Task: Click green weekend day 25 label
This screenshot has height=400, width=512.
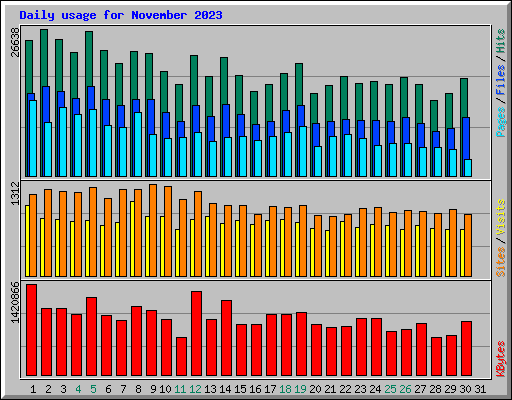Action: pyautogui.click(x=390, y=389)
